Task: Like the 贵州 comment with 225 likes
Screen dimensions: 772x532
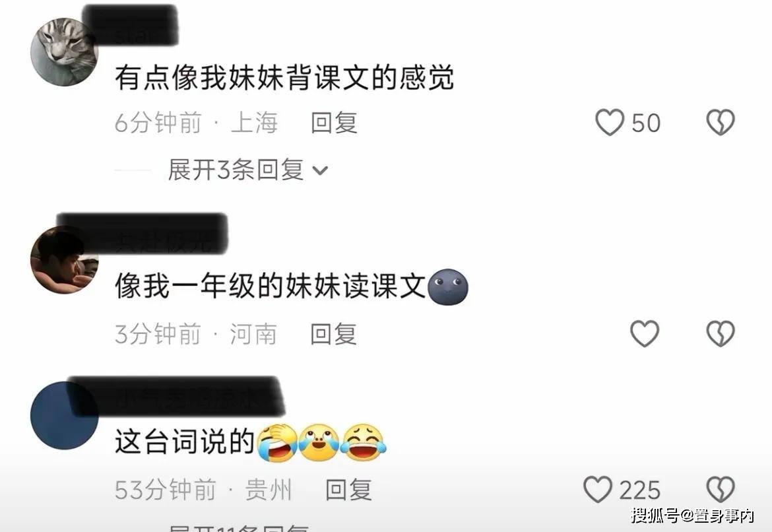Action: click(598, 489)
